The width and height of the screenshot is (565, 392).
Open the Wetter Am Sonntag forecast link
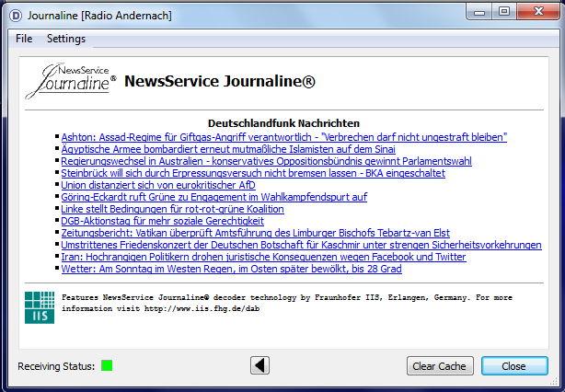point(231,269)
